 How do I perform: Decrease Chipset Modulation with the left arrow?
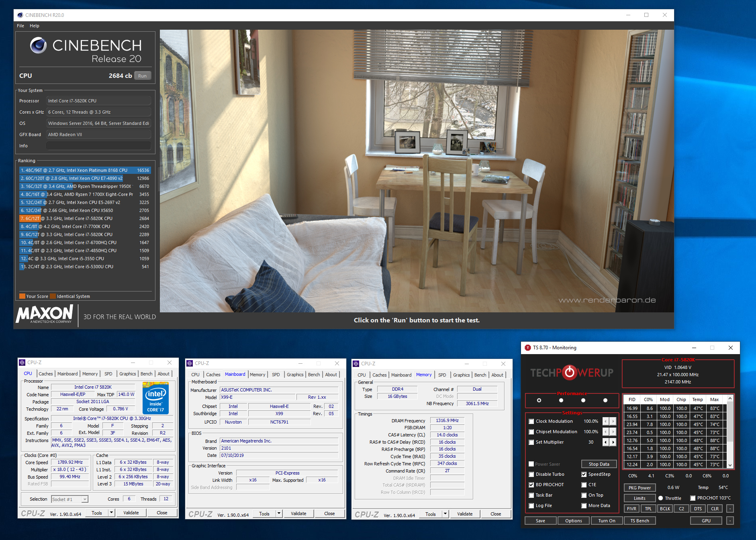tap(606, 432)
